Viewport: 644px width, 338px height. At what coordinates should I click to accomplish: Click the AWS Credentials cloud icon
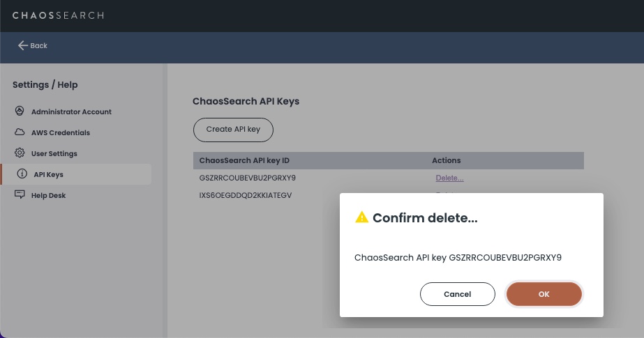pyautogui.click(x=20, y=132)
